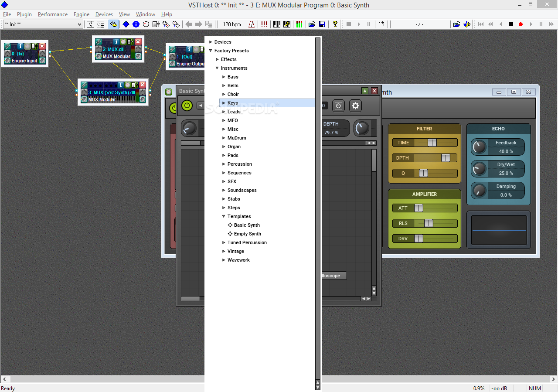Select the Empty Synth template preset
The height and width of the screenshot is (392, 558).
click(247, 234)
